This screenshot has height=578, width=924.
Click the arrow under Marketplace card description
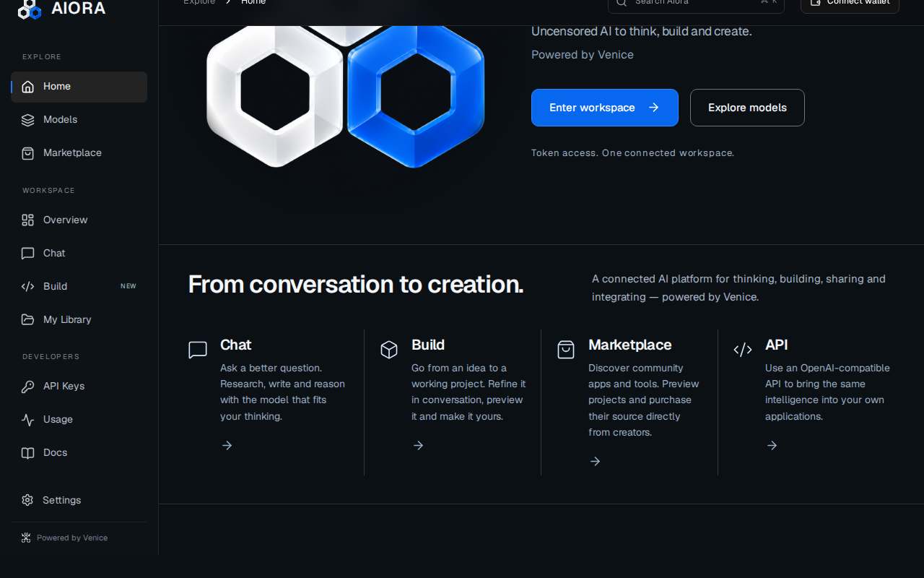click(595, 461)
